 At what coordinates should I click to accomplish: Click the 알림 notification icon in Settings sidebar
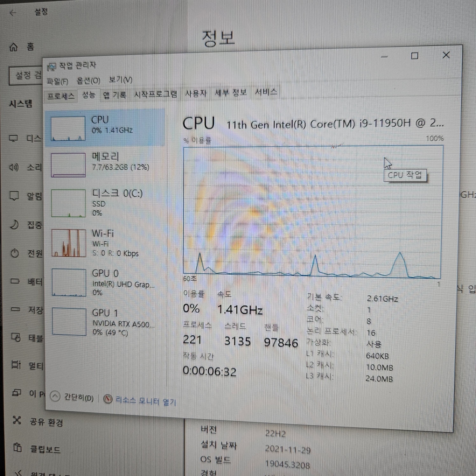[14, 196]
